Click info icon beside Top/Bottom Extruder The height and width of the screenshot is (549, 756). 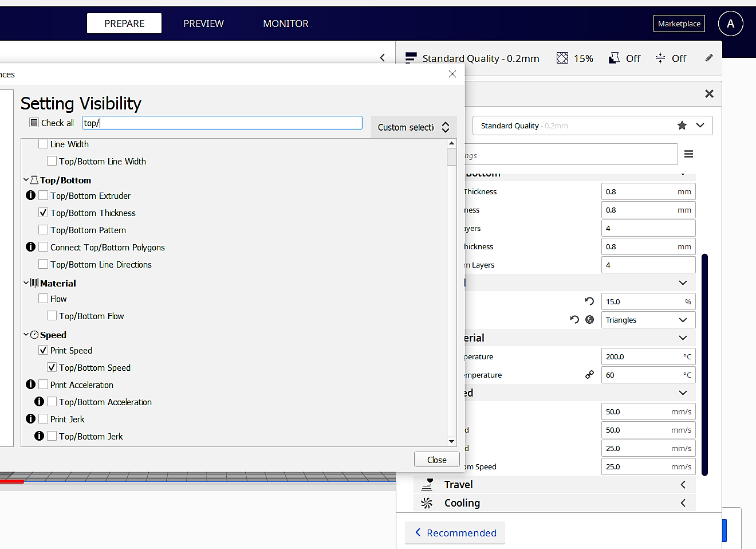point(31,195)
